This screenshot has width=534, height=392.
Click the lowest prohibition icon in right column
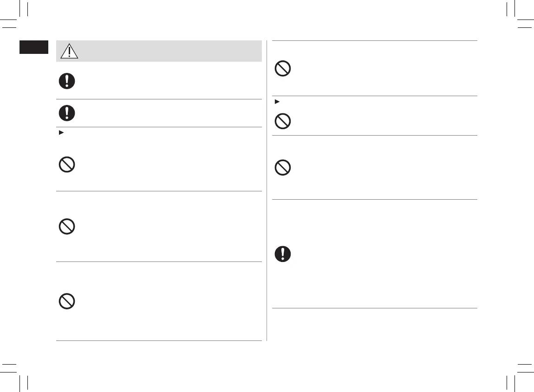(x=283, y=168)
